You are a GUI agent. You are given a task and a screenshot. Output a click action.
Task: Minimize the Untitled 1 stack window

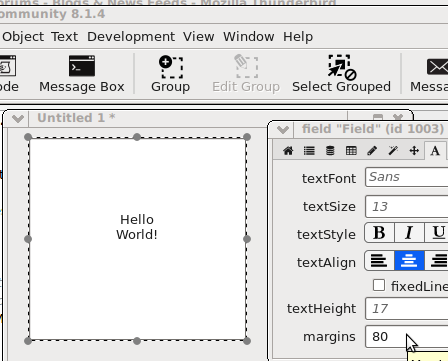[x=378, y=117]
